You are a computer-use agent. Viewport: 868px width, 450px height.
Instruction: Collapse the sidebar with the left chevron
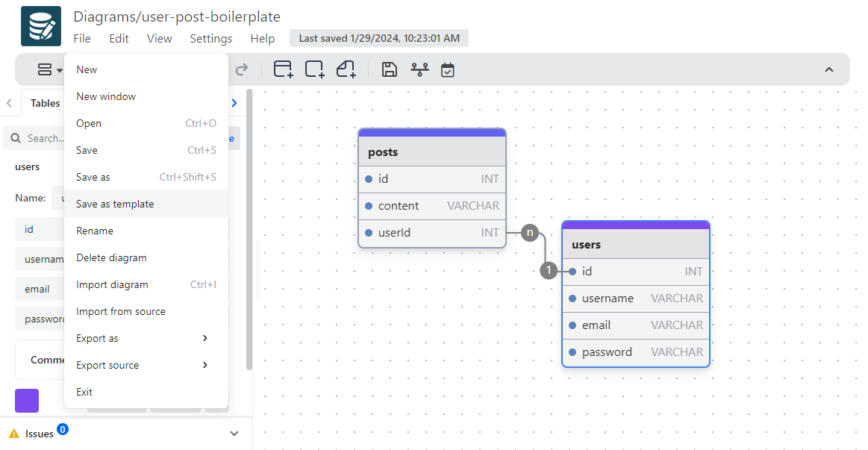tap(8, 103)
